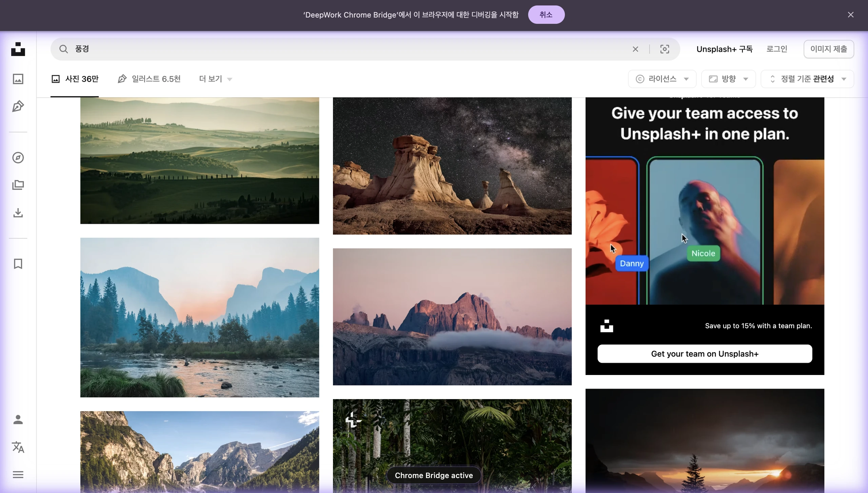Viewport: 868px width, 493px height.
Task: Open the Photos icon in sidebar
Action: [18, 79]
